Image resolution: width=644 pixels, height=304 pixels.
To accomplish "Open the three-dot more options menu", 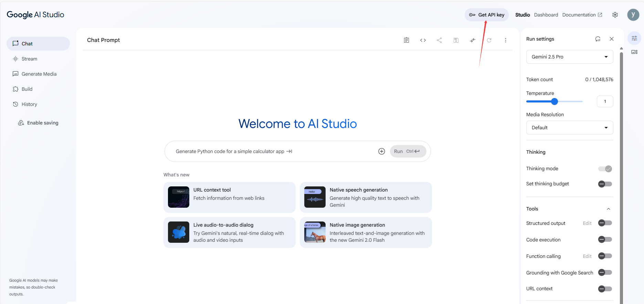I will pos(506,40).
